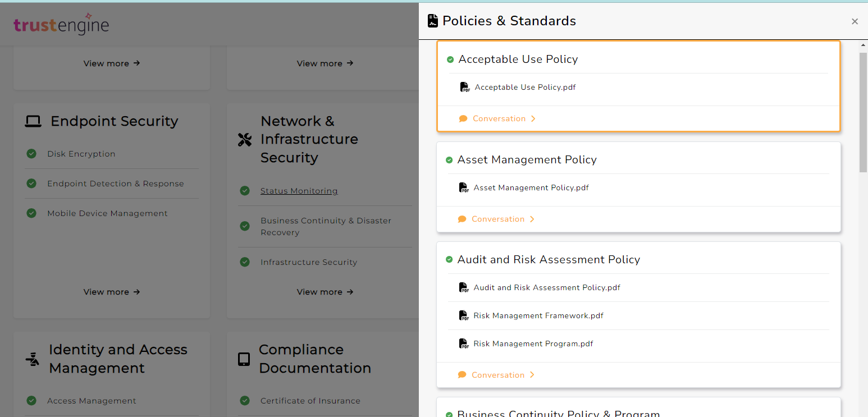
Task: Click View more under Network & Infrastructure Security
Action: coord(325,292)
